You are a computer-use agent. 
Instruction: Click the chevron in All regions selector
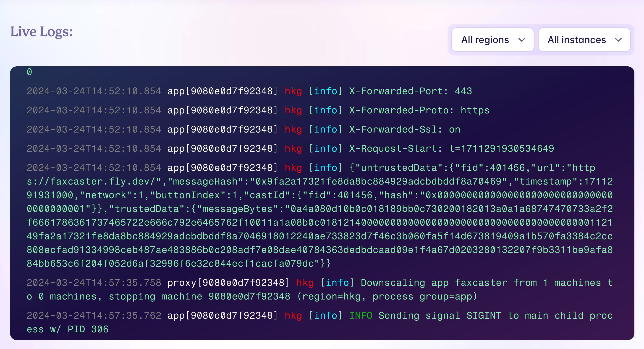pyautogui.click(x=521, y=40)
